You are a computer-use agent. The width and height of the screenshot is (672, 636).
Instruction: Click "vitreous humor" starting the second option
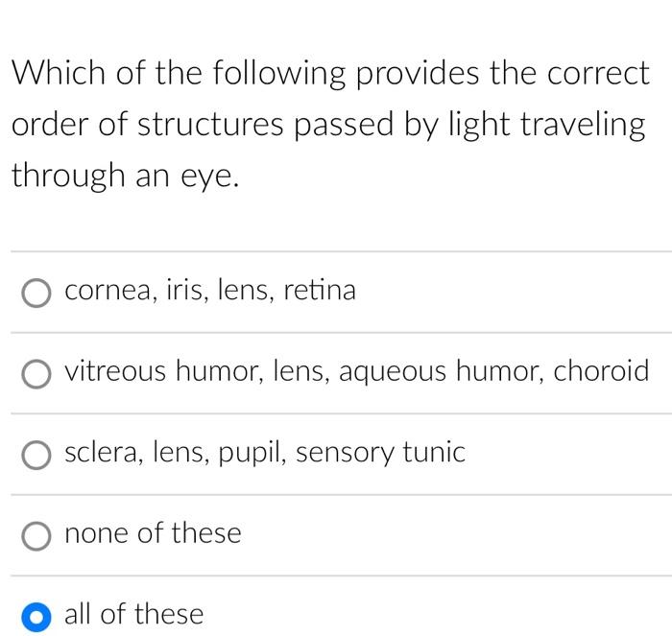tap(162, 371)
